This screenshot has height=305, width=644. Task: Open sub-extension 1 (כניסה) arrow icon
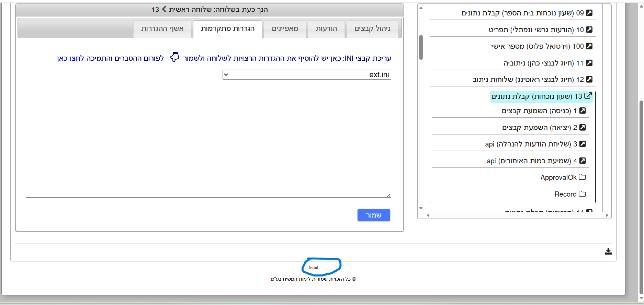[583, 110]
